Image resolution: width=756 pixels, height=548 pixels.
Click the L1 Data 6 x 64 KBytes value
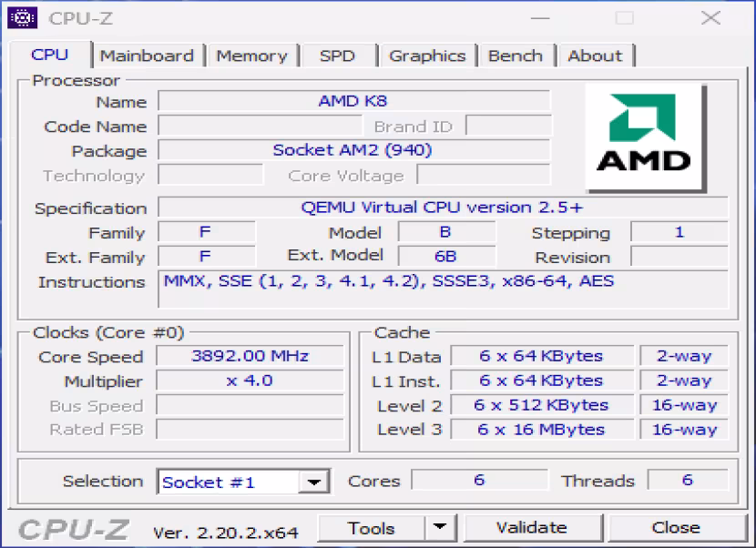(542, 356)
